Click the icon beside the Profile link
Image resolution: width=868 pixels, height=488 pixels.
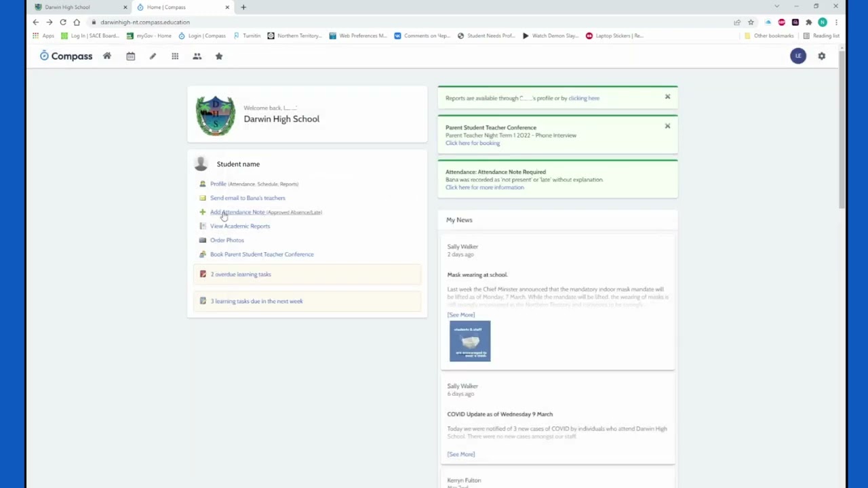point(203,184)
